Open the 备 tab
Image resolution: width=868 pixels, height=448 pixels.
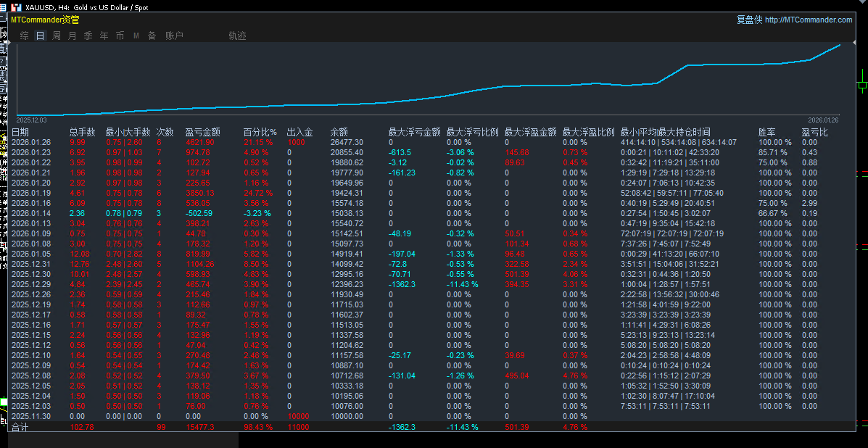[x=152, y=36]
